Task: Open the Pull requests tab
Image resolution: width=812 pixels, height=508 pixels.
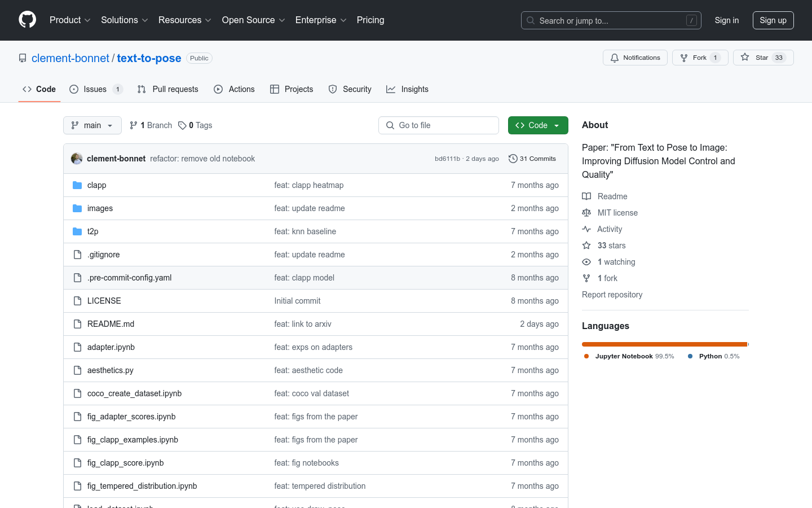Action: pos(168,89)
